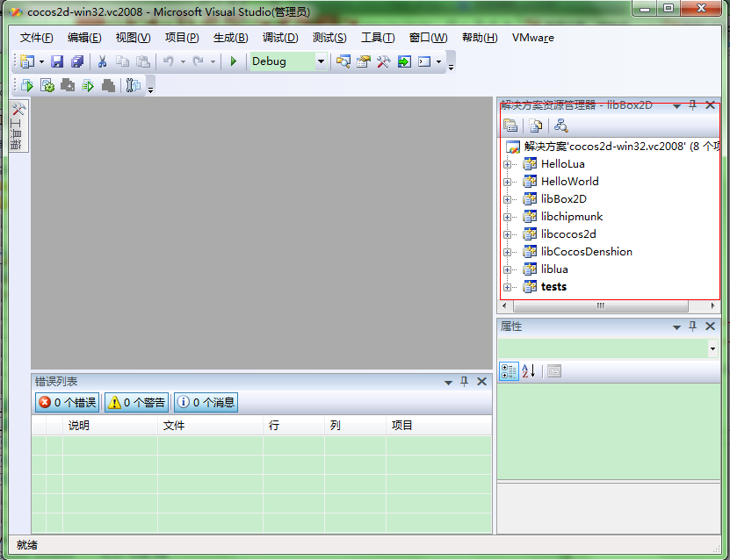Open the Configuration Manager wrench icon

(134, 86)
